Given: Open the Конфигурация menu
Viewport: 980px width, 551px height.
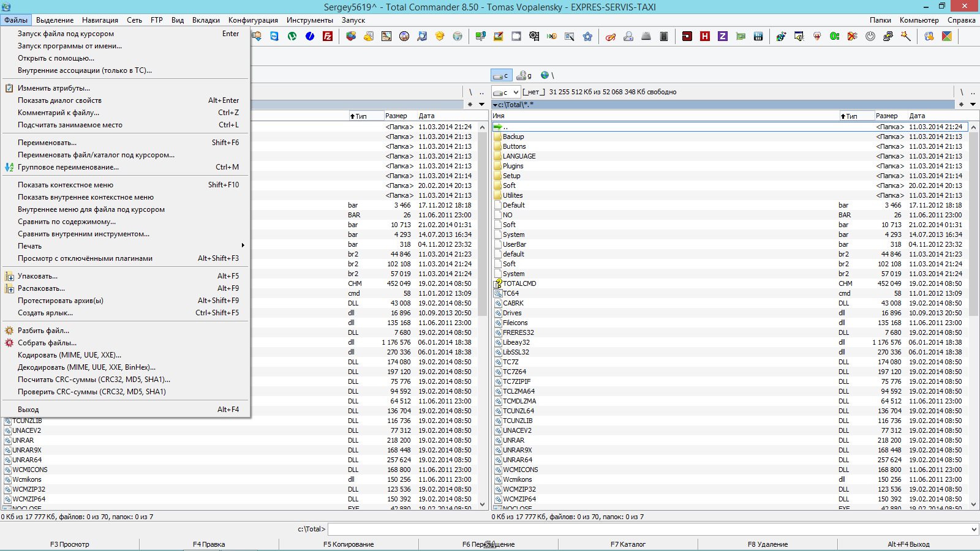Looking at the screenshot, I should [253, 20].
